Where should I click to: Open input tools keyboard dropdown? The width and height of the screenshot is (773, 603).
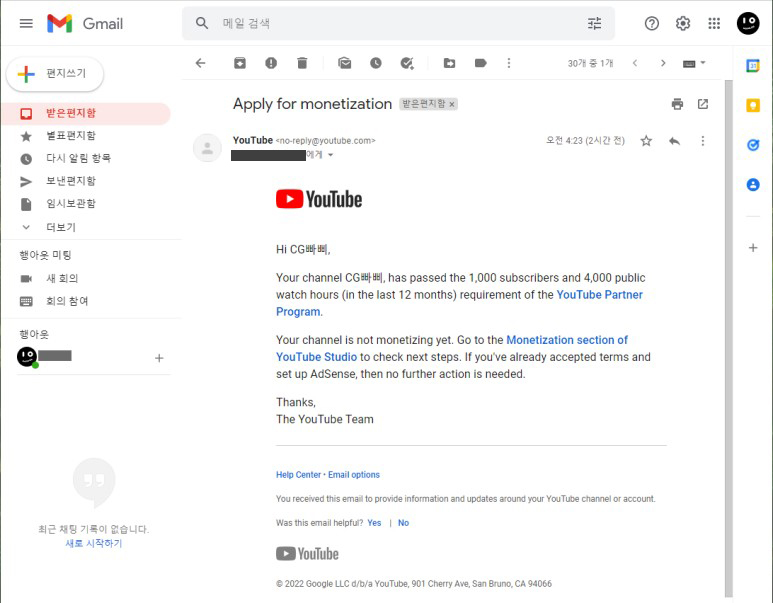tap(694, 63)
